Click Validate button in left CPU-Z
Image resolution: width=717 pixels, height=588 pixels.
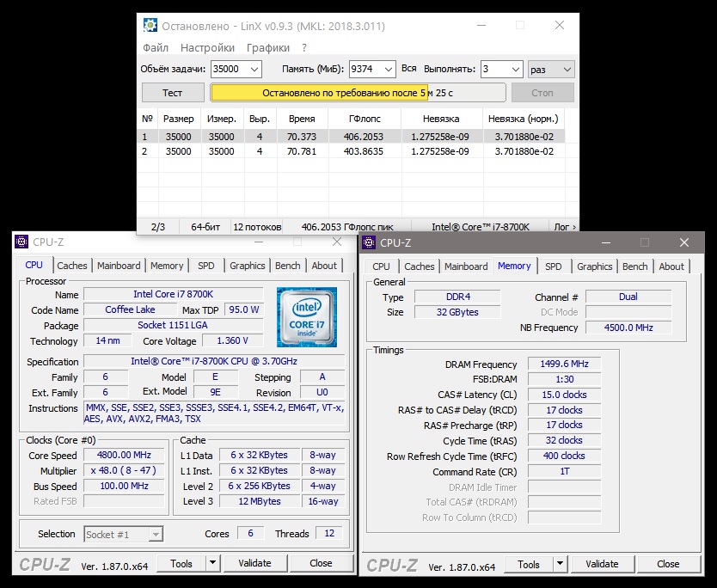(254, 564)
